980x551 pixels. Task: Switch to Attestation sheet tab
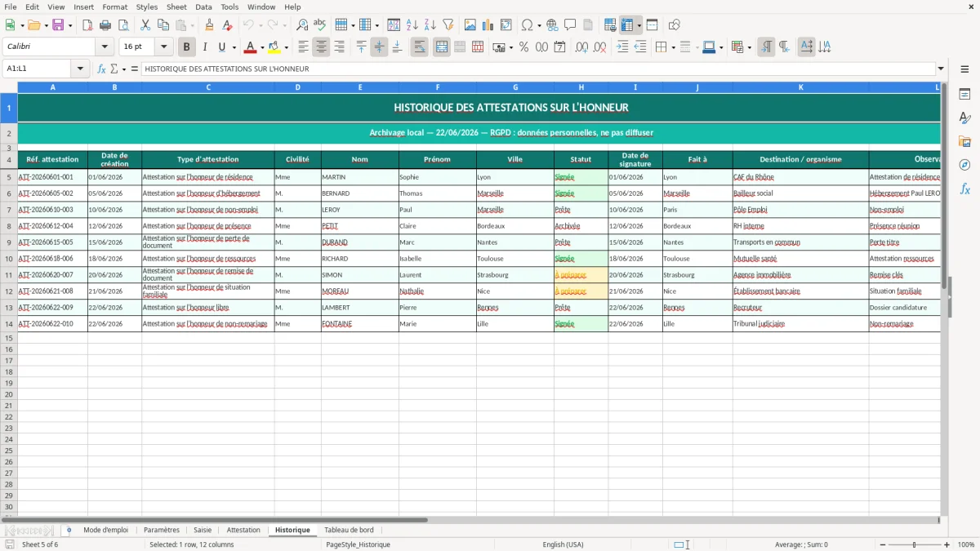coord(243,530)
